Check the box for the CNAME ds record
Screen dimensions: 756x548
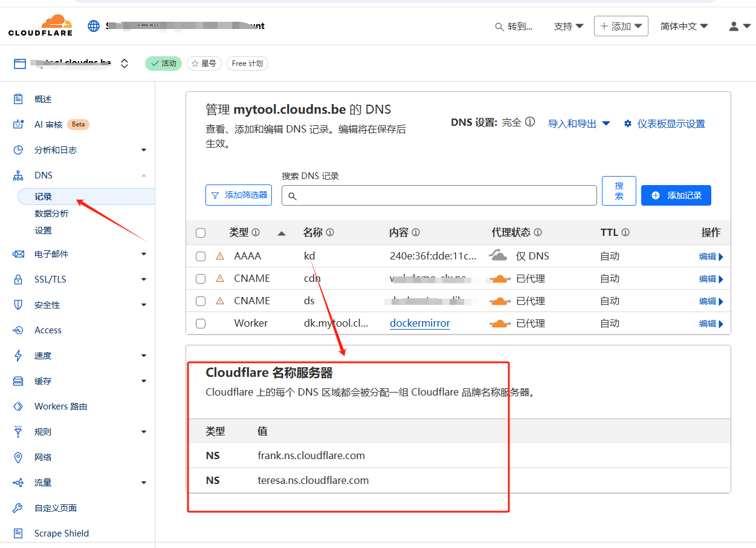pyautogui.click(x=201, y=301)
